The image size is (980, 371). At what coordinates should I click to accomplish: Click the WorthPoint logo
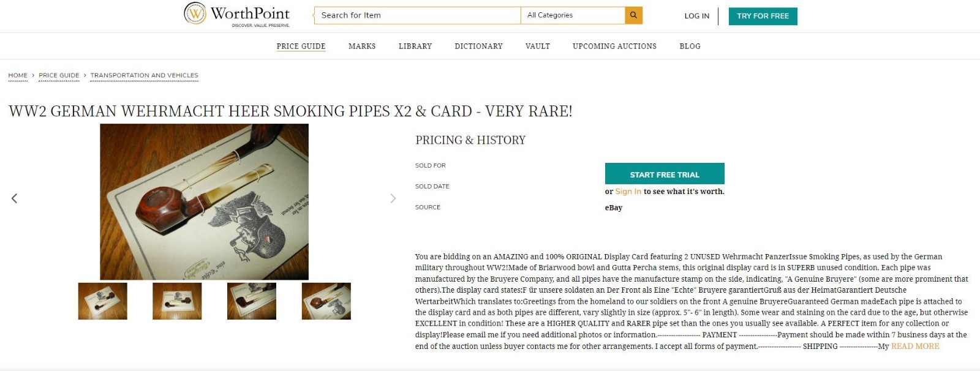236,14
